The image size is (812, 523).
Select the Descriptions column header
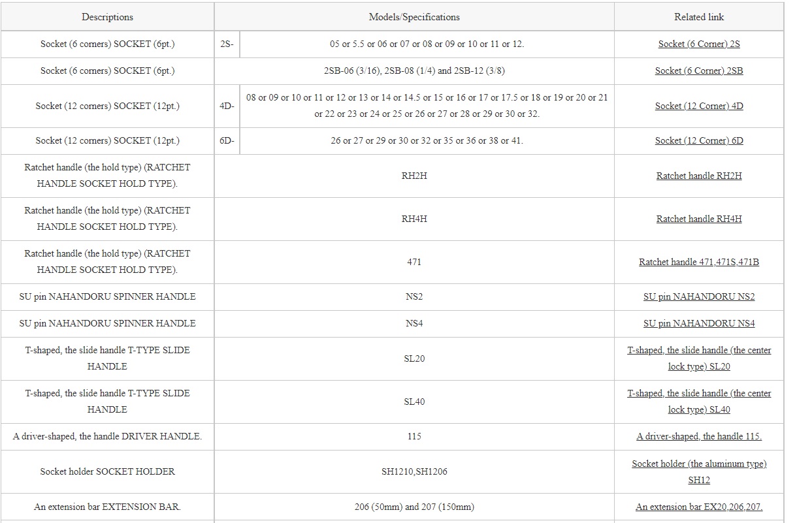click(107, 17)
